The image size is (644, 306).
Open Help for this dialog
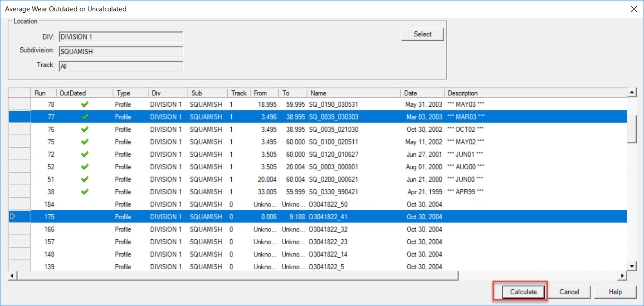(x=615, y=292)
